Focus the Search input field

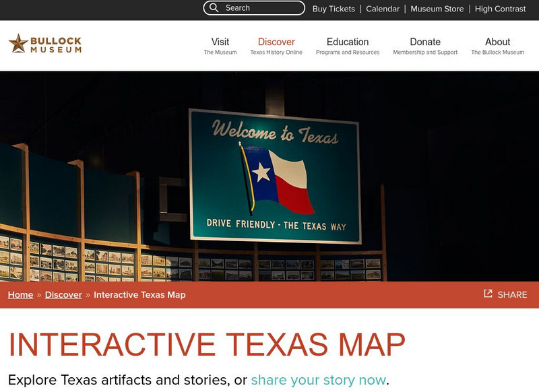point(254,8)
